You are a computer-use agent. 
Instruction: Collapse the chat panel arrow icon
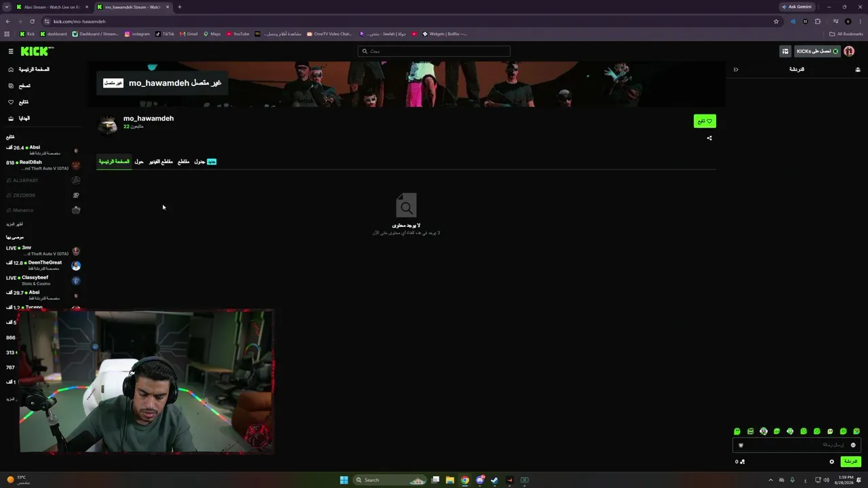click(736, 70)
